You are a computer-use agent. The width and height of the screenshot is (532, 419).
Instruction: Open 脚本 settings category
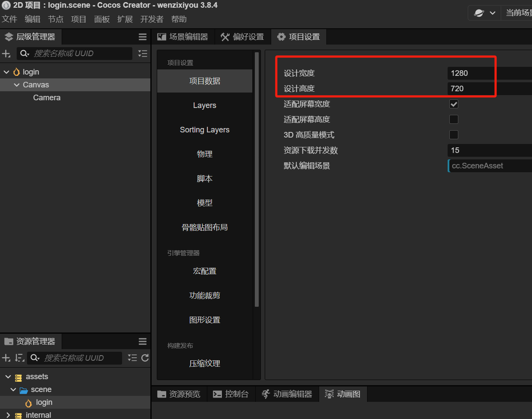pos(205,179)
